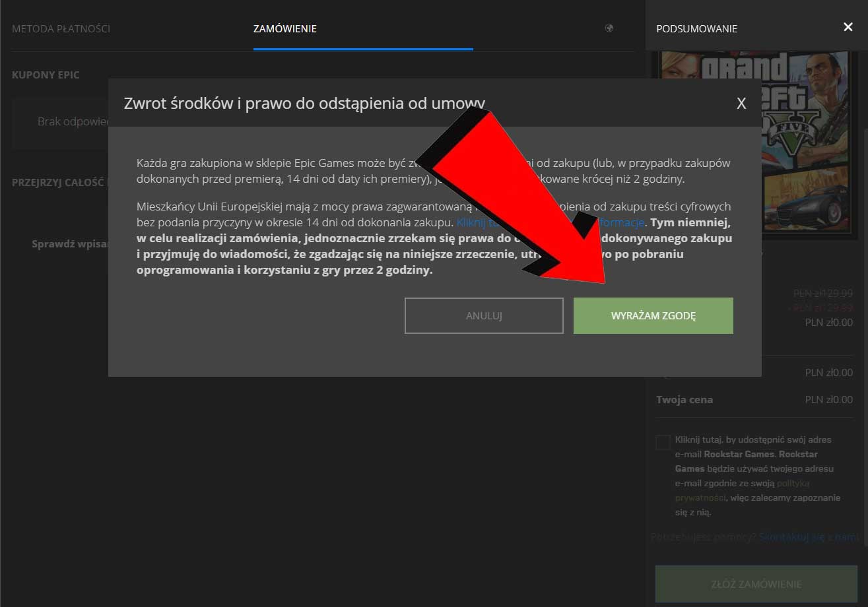
Task: Tick the Rockstar Games email sharing checkbox
Action: tap(663, 442)
